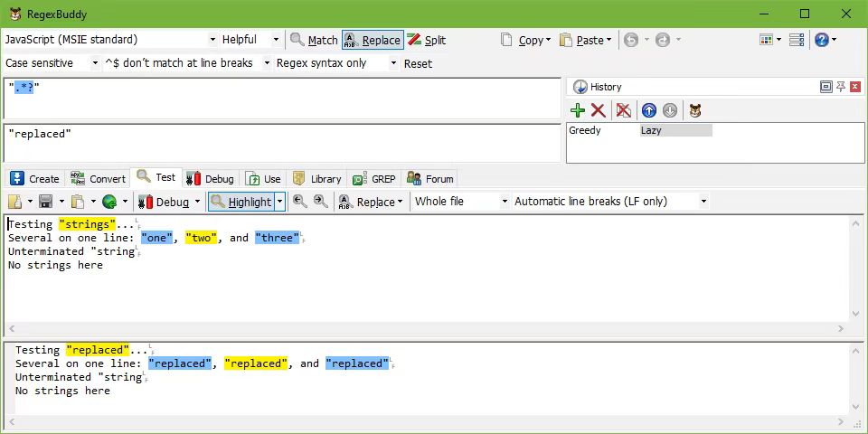Click the Reset button

tap(418, 63)
